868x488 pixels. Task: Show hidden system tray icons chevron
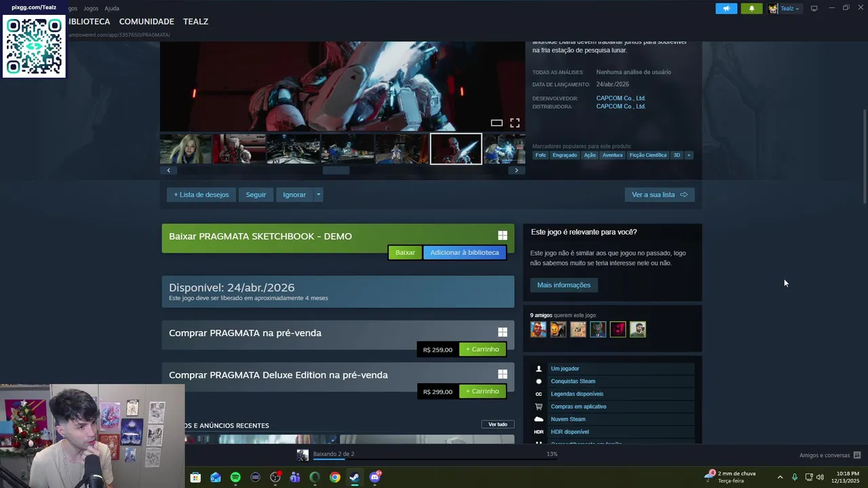click(780, 477)
